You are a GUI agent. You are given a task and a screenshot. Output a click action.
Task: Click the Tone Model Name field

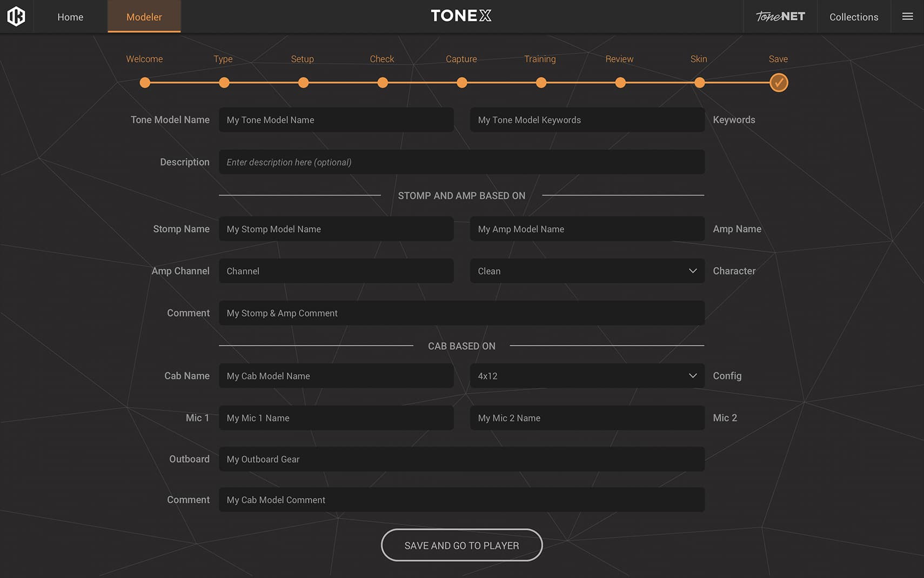[x=336, y=120]
